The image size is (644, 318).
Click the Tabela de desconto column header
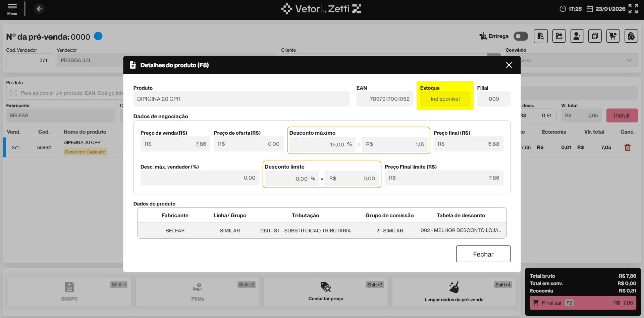tap(461, 216)
